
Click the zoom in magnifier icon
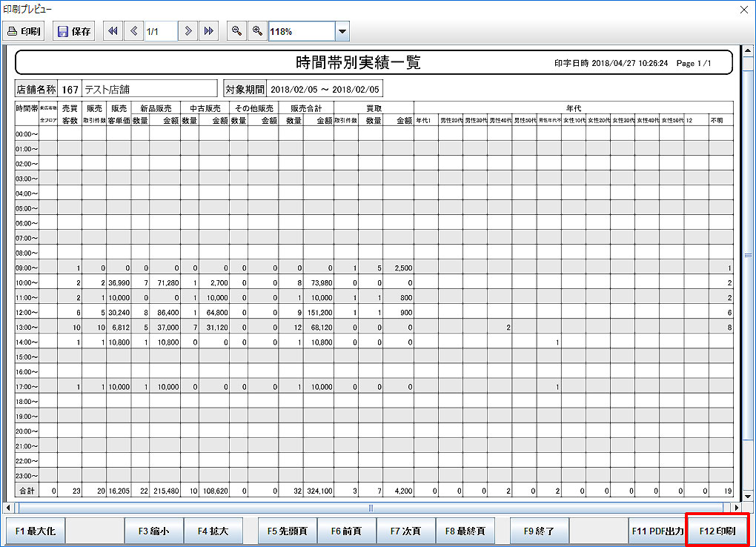click(x=257, y=31)
